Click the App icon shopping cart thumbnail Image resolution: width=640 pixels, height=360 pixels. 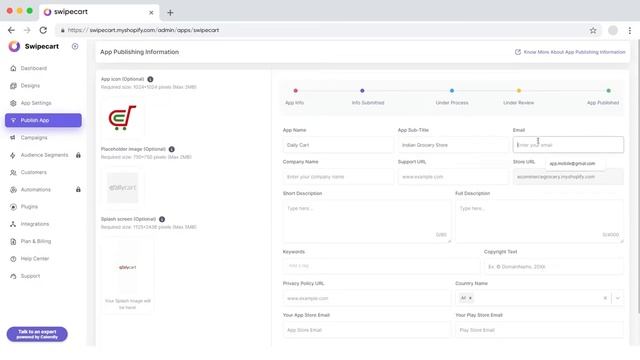coord(122,118)
